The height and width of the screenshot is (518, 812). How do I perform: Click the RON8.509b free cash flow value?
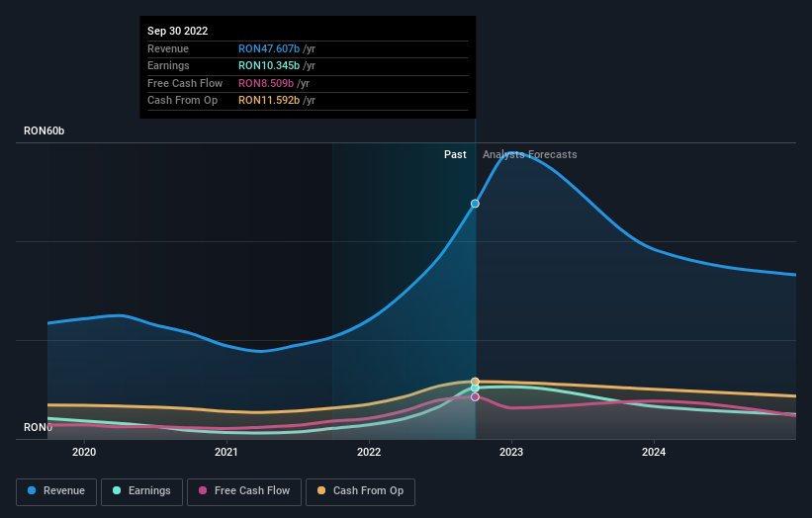click(x=266, y=83)
